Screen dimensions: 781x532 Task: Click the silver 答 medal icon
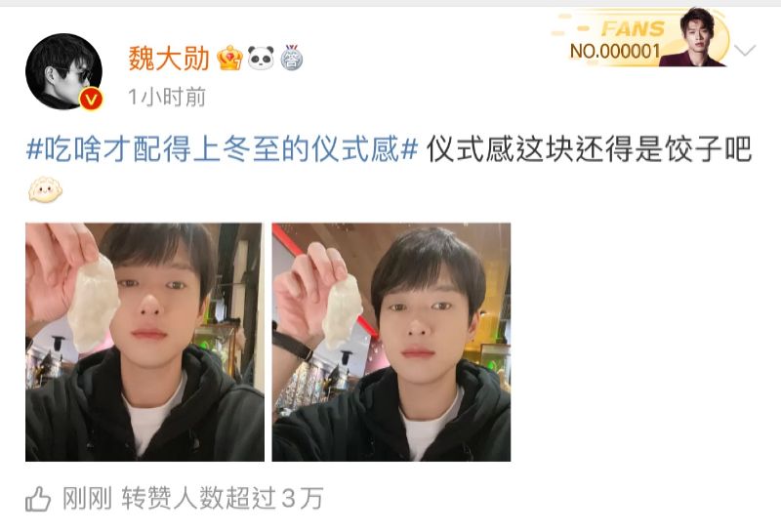point(291,58)
